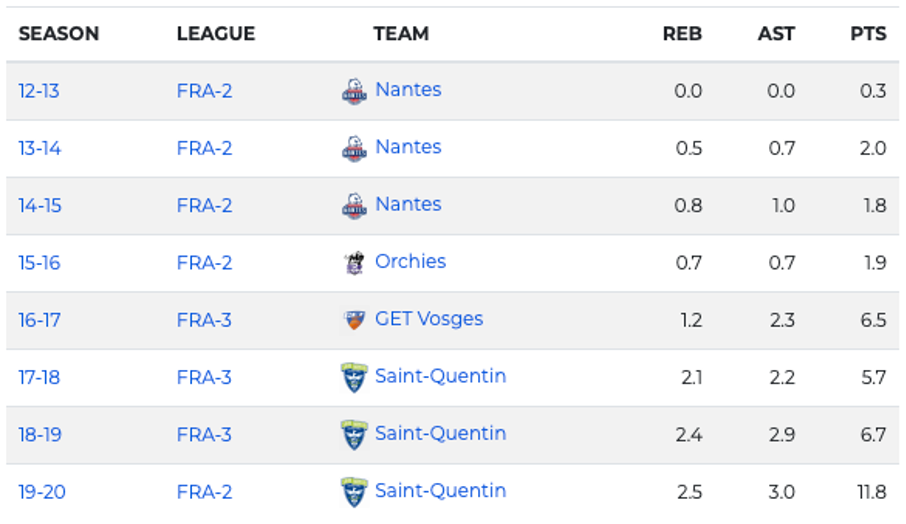
Task: Click the Nantes logo in 14-15 row
Action: (x=354, y=206)
